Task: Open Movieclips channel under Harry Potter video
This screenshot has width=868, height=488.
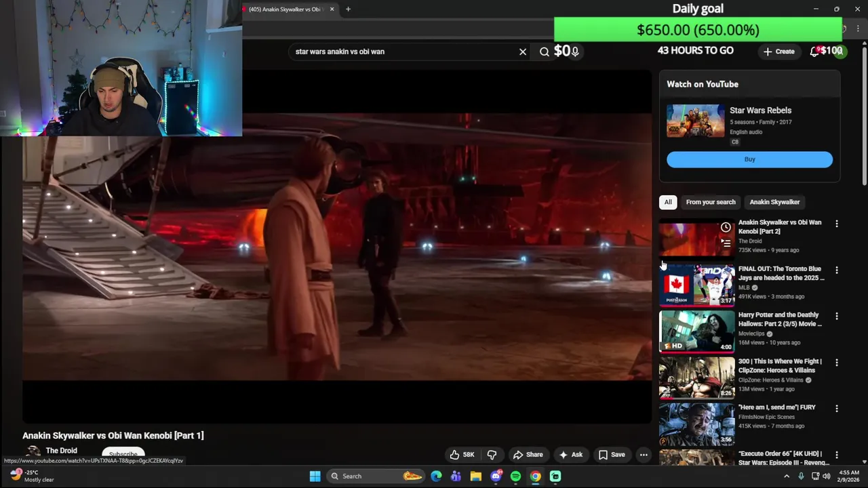Action: point(751,333)
